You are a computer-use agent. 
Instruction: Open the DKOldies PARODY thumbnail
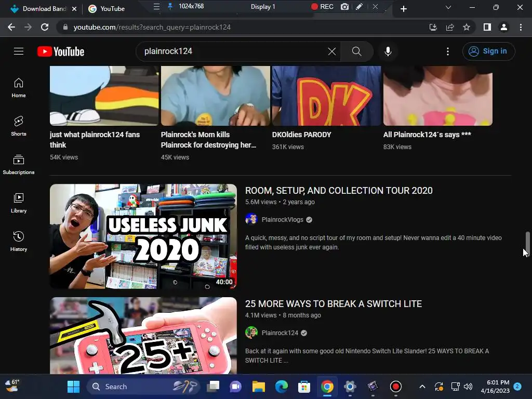pos(326,96)
